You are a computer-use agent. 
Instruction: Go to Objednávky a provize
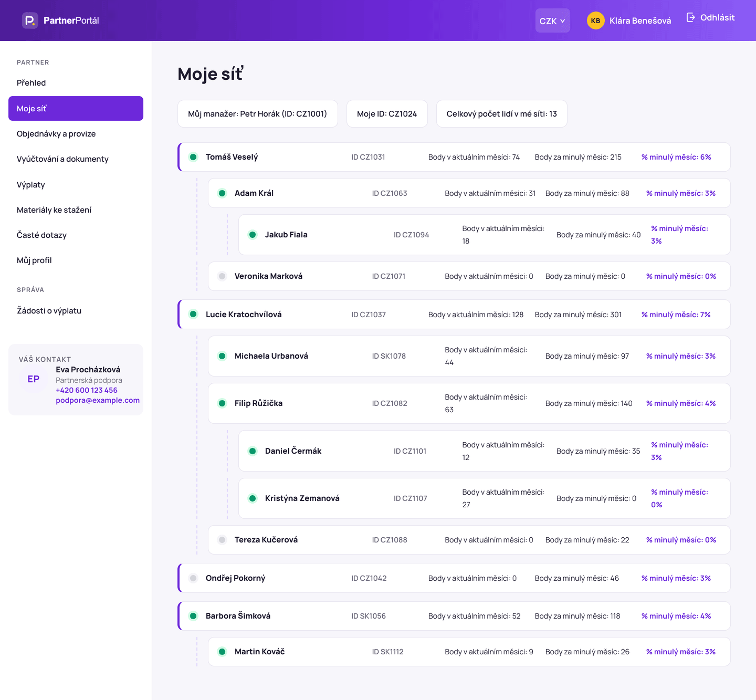click(76, 134)
